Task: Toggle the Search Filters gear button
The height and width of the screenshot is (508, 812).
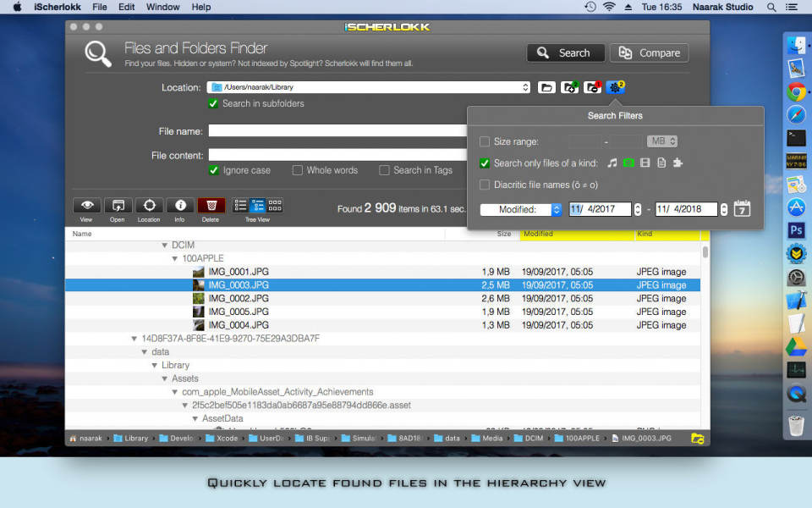Action: pos(615,87)
